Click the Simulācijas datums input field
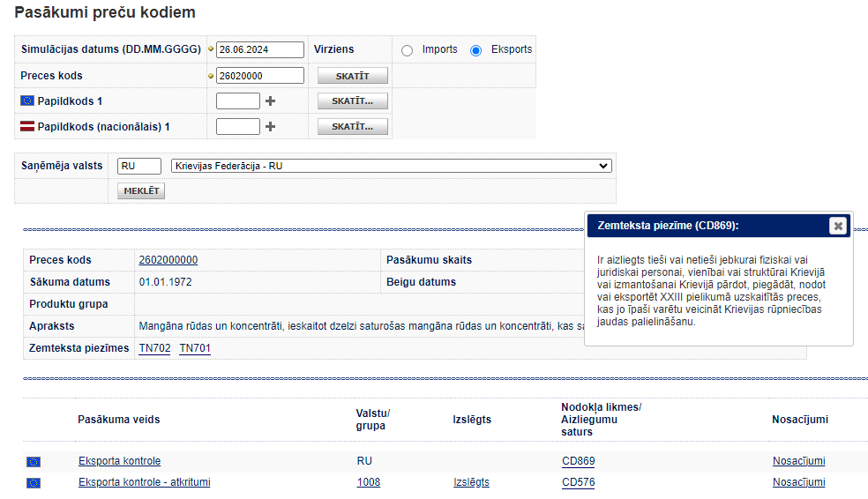The height and width of the screenshot is (499, 868). (x=260, y=49)
